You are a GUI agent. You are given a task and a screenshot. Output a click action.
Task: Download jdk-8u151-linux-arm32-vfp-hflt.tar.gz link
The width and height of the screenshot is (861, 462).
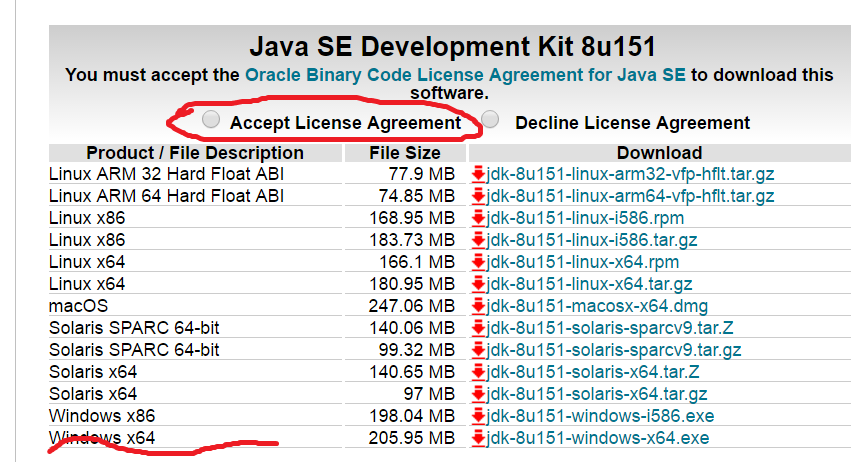[630, 174]
